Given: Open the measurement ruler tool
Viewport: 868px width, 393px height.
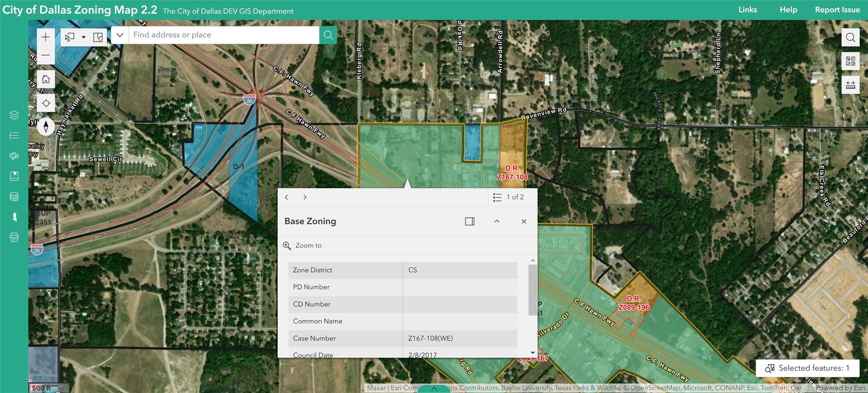Looking at the screenshot, I should [x=850, y=85].
